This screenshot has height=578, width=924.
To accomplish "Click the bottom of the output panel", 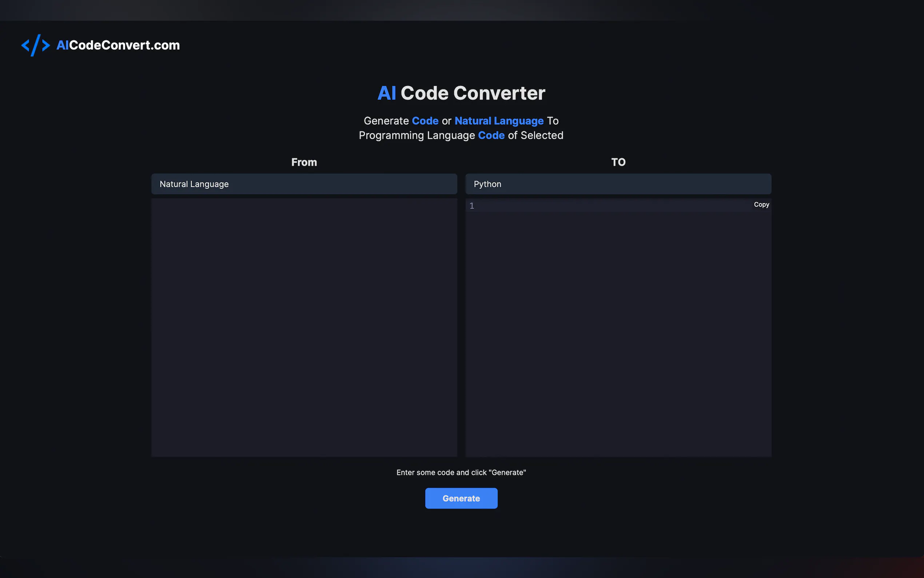I will (618, 447).
